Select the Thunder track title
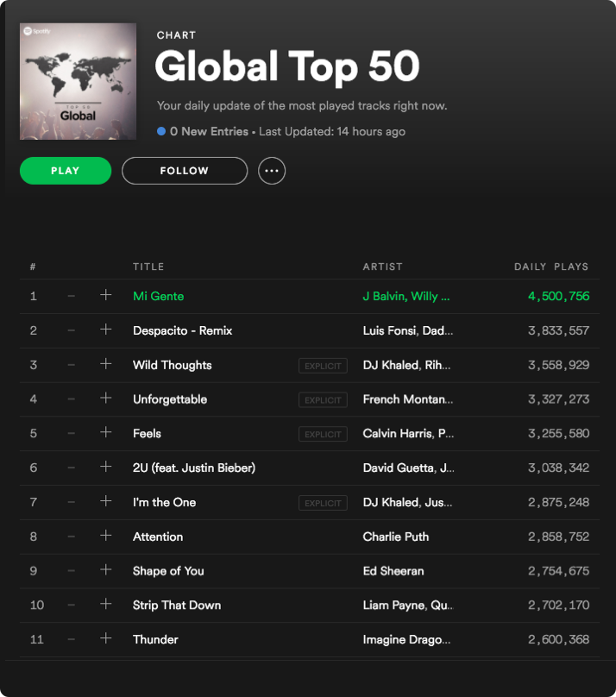Image resolution: width=616 pixels, height=697 pixels. point(155,640)
